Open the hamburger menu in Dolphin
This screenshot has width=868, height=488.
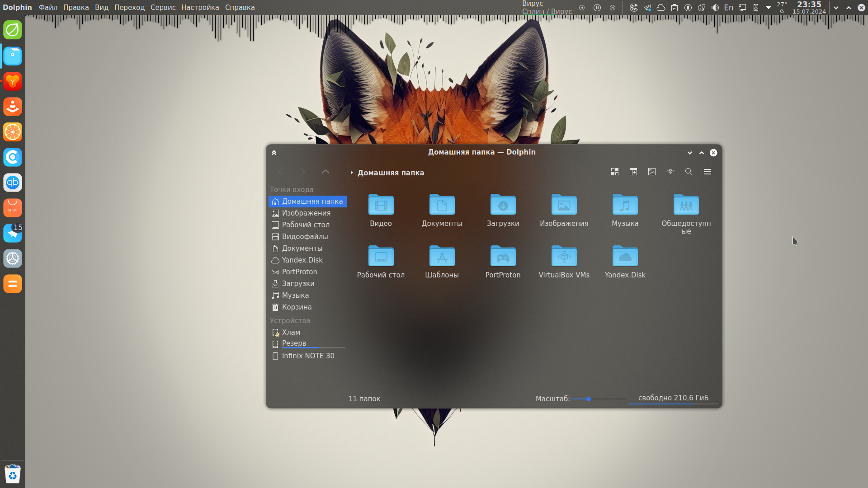pos(708,172)
